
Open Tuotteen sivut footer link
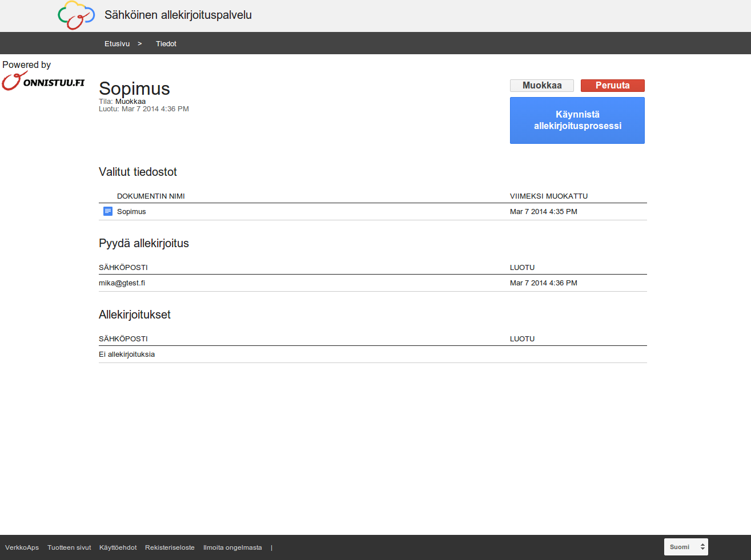(69, 547)
